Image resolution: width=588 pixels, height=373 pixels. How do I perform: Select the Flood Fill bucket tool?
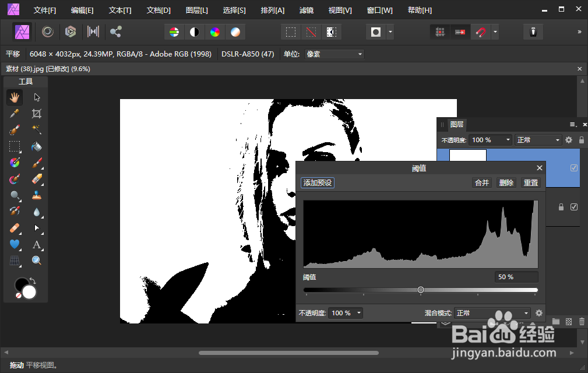coord(37,146)
